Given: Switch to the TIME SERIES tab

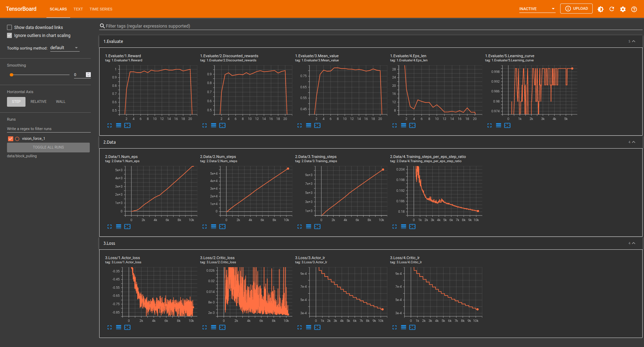Looking at the screenshot, I should click(101, 9).
